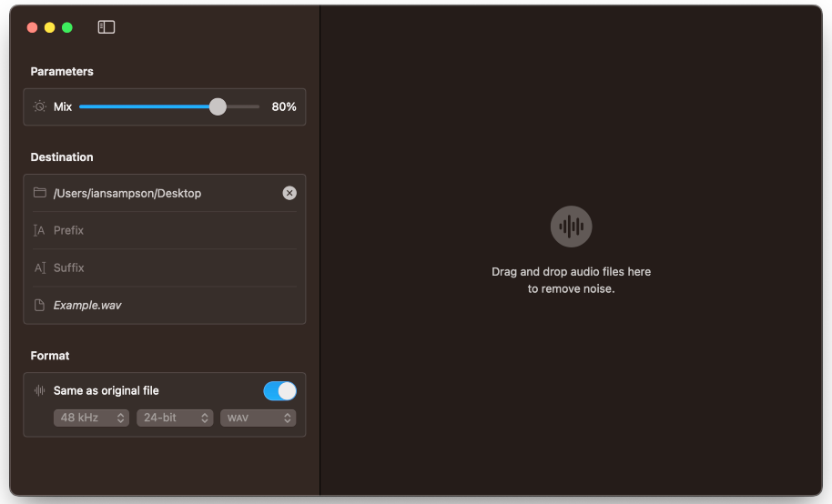Screen dimensions: 832x504
Task: Open the WAV file format dropdown
Action: click(x=258, y=418)
